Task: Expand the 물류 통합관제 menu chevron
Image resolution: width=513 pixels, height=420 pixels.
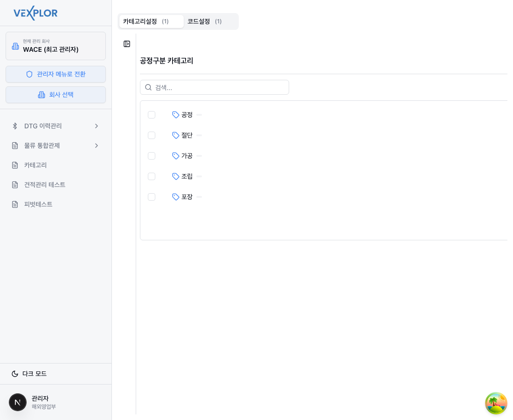Action: click(97, 146)
